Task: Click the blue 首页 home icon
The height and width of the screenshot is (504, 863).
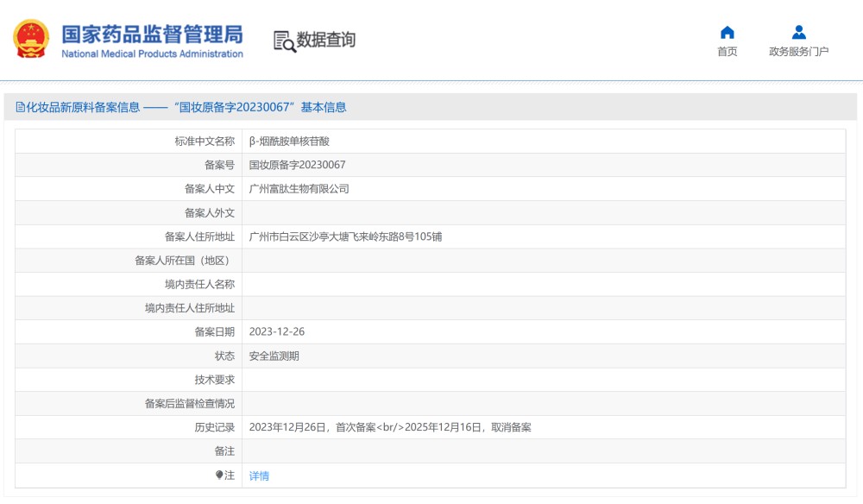Action: pos(728,33)
